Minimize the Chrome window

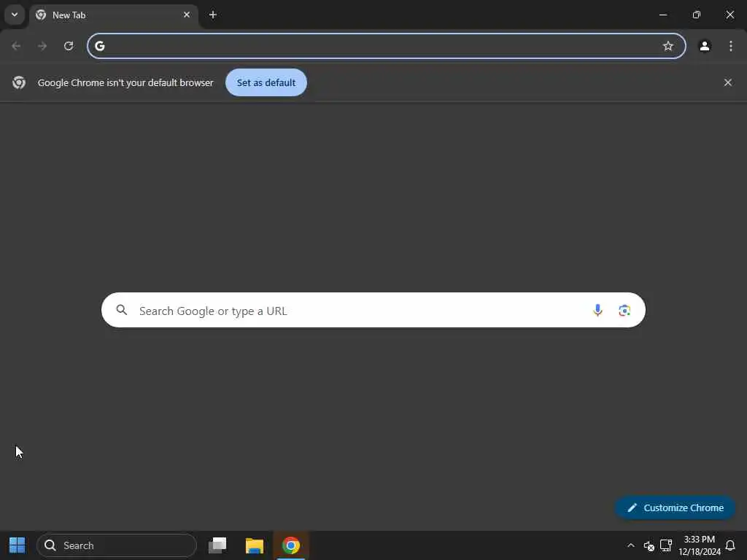tap(662, 15)
